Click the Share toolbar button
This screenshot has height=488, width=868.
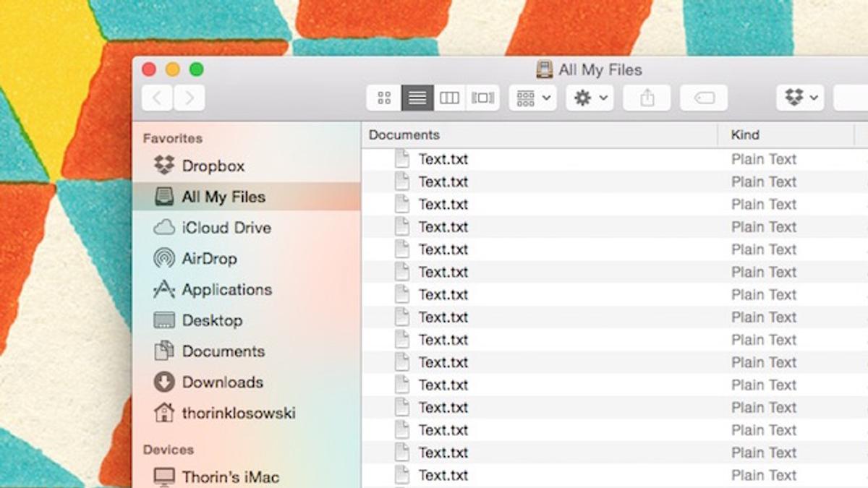[647, 98]
